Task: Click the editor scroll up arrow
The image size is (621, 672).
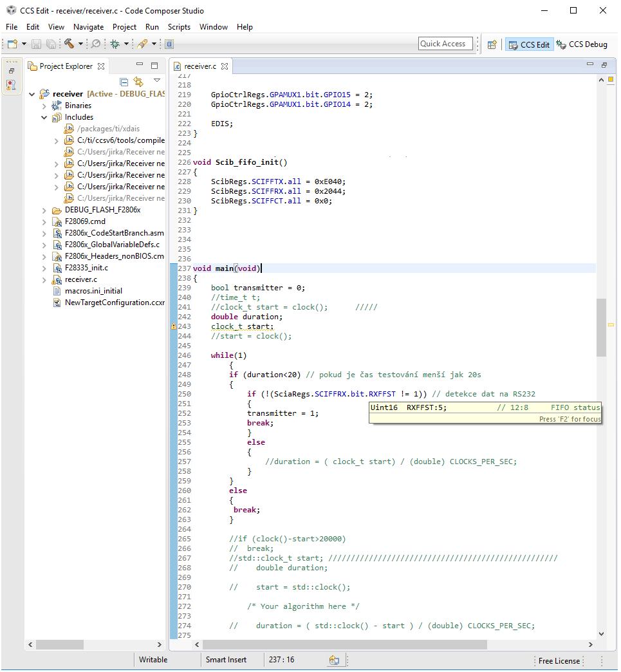Action: pos(601,80)
